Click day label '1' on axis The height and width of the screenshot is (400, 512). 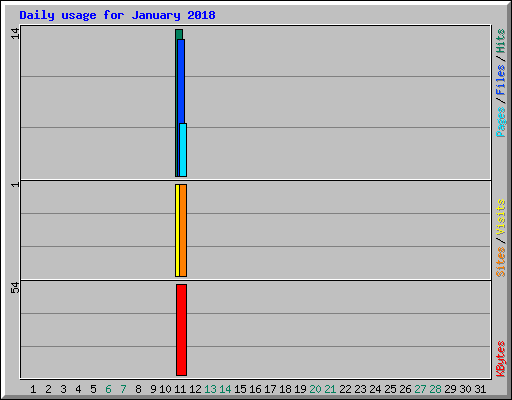tap(33, 389)
